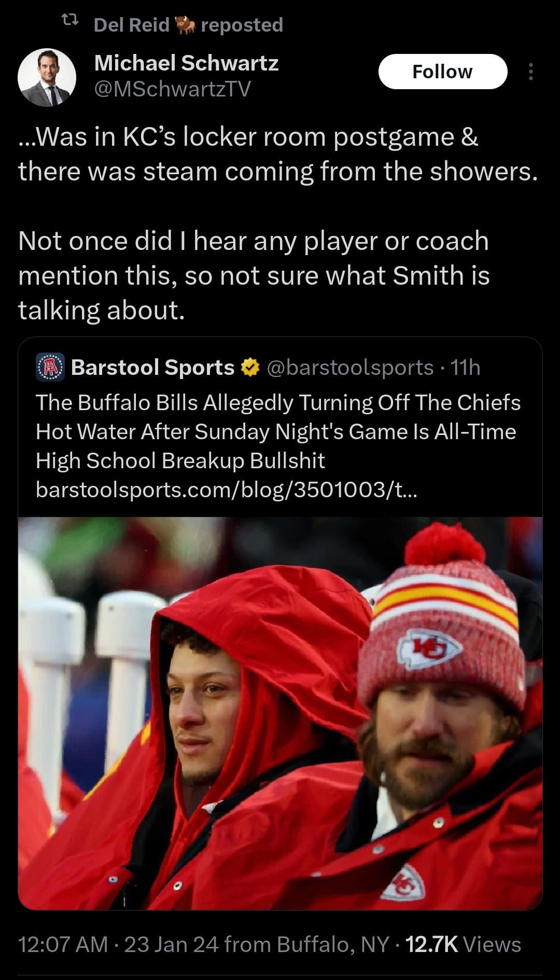Screen dimensions: 560x980
Task: Tap the 12:07 AM timestamp
Action: [63, 944]
